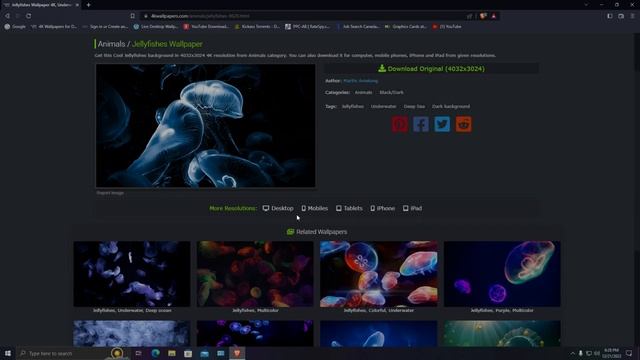Launch Microsoft Edge from the taskbar
Image resolution: width=640 pixels, height=360 pixels.
coord(156,353)
